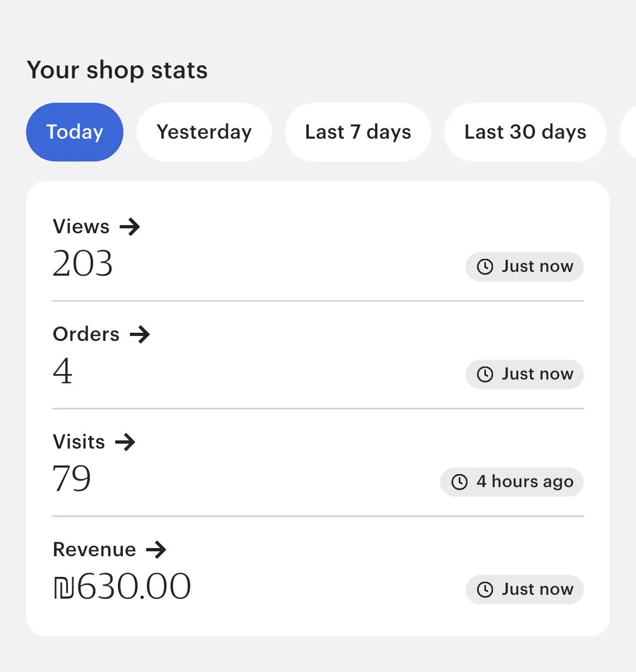This screenshot has height=672, width=636.
Task: Select the partially visible tab at far right
Action: (629, 132)
